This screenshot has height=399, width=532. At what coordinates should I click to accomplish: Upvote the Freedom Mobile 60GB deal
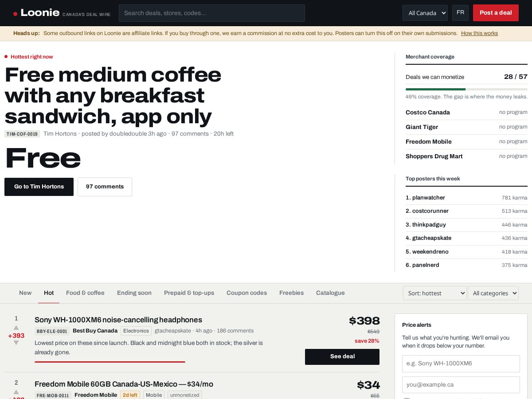tap(16, 392)
